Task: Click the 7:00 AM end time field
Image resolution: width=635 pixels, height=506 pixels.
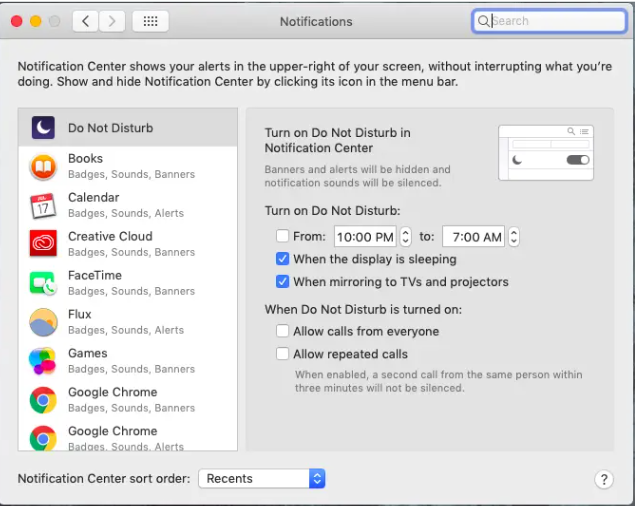Action: pos(473,236)
